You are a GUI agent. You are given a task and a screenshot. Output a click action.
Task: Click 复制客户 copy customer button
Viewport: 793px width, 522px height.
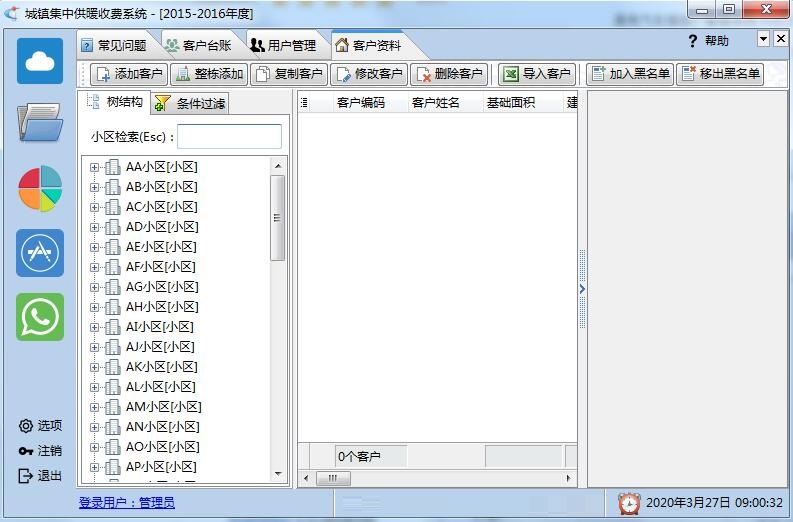coord(289,74)
